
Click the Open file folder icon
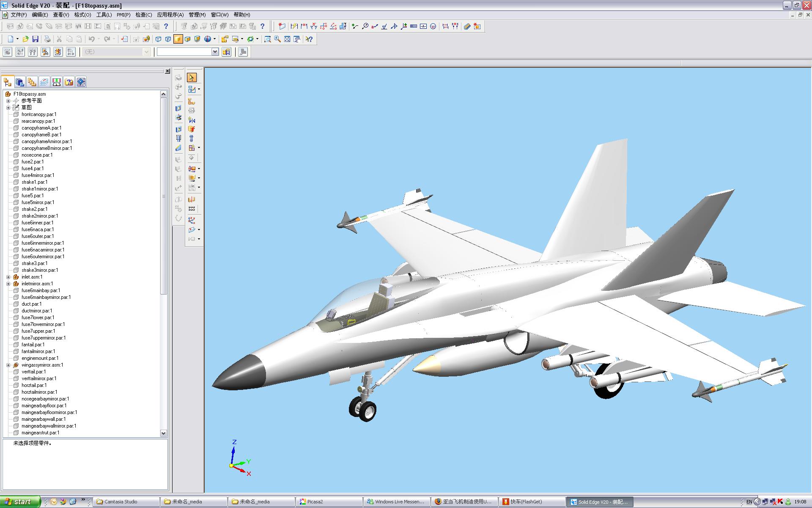pyautogui.click(x=25, y=39)
